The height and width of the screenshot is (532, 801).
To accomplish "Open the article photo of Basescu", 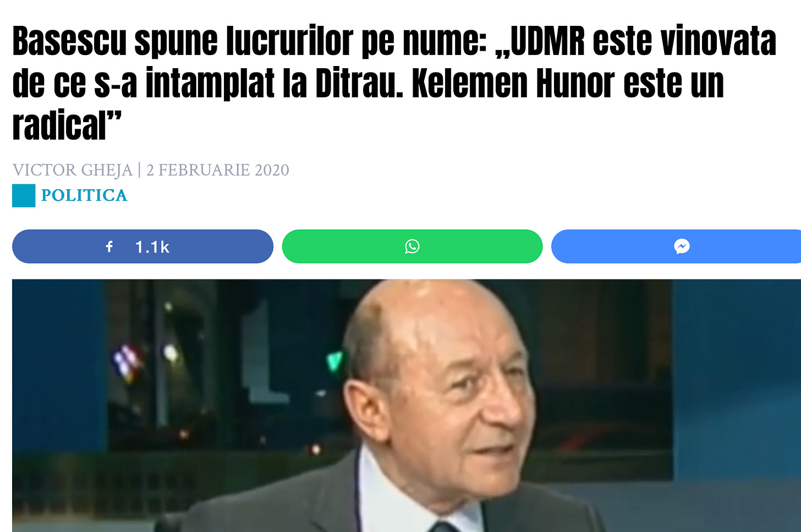I will coord(407,405).
